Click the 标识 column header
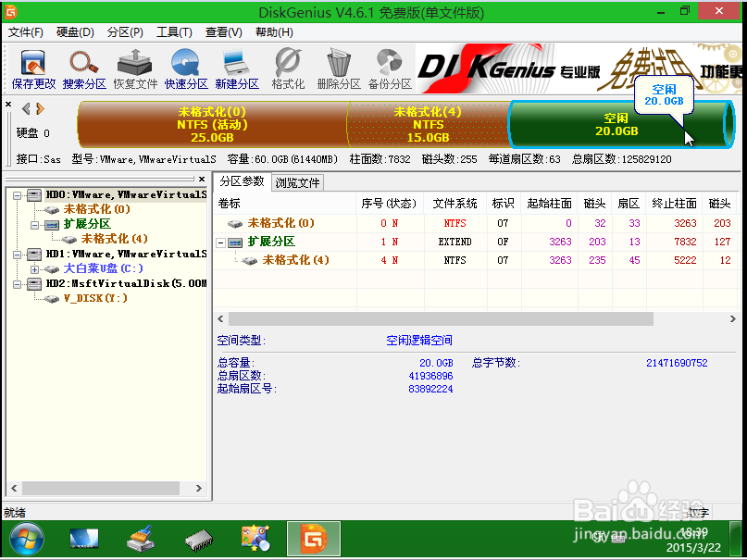 pos(504,204)
